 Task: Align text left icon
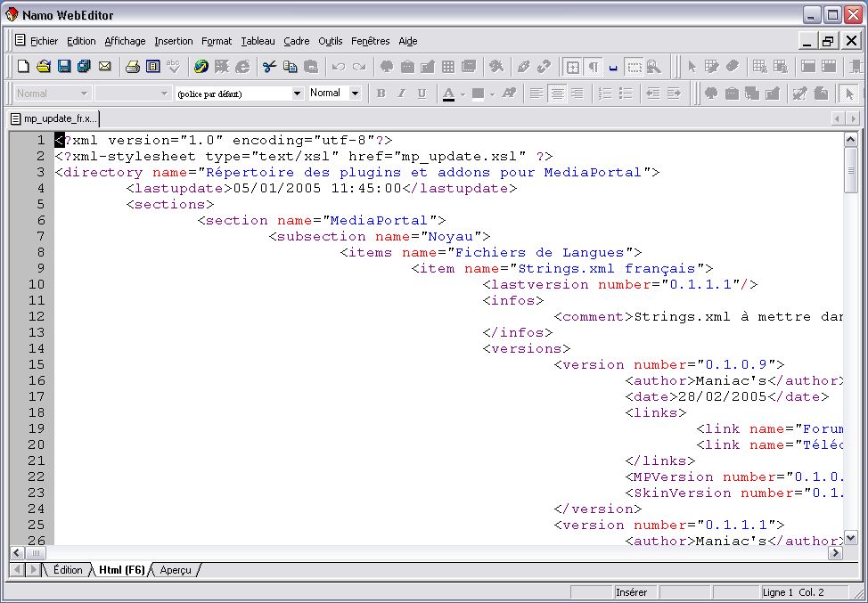(x=536, y=94)
